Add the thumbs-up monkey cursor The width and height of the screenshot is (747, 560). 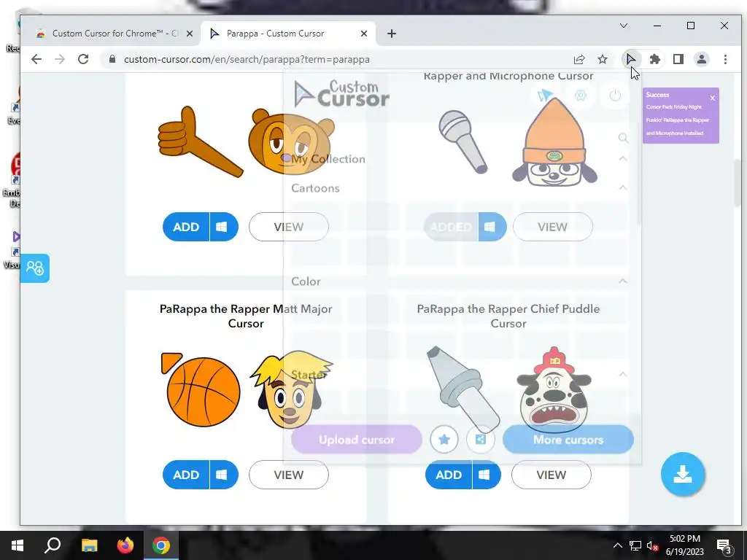pyautogui.click(x=186, y=227)
